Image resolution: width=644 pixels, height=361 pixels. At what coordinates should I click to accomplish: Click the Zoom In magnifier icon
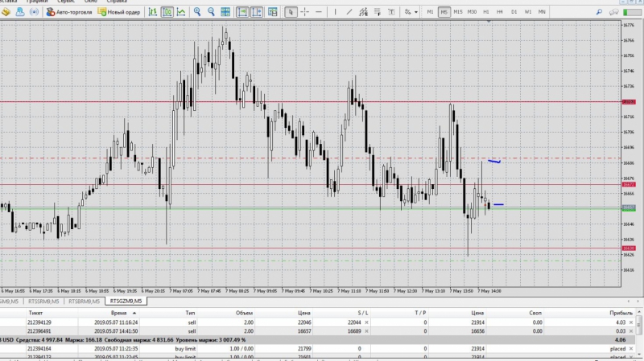tap(197, 12)
